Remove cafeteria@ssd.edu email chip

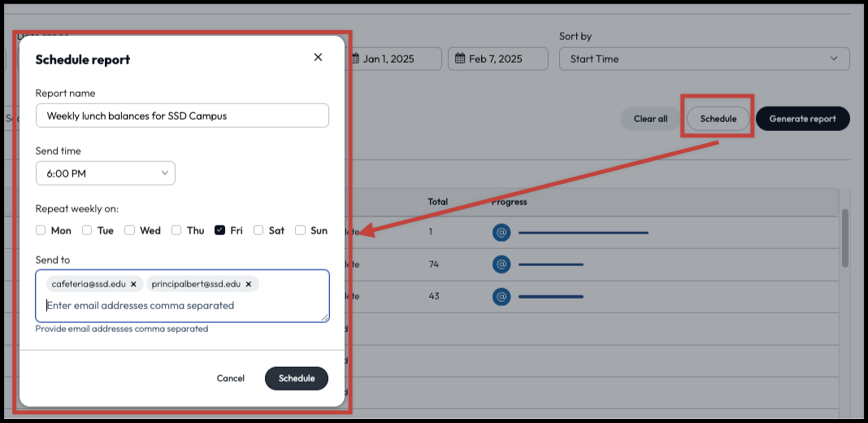[133, 284]
